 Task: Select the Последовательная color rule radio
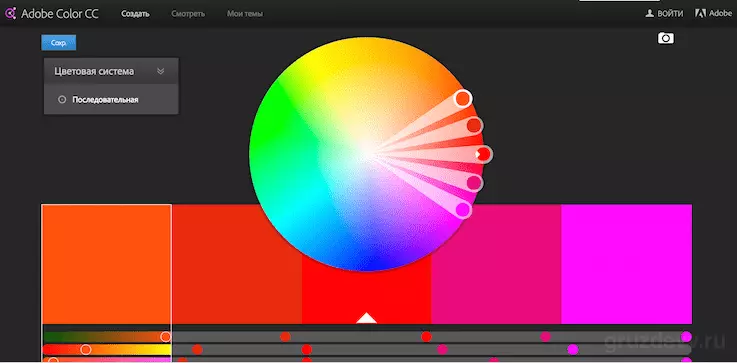62,100
